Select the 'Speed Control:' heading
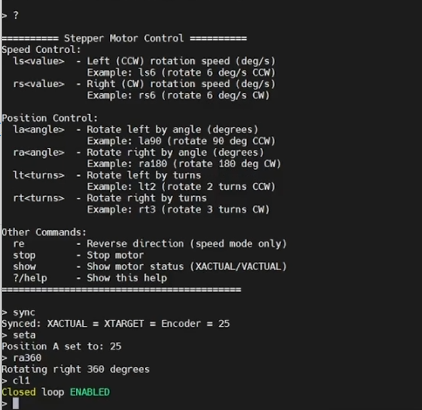This screenshot has height=410, width=422. [x=41, y=50]
